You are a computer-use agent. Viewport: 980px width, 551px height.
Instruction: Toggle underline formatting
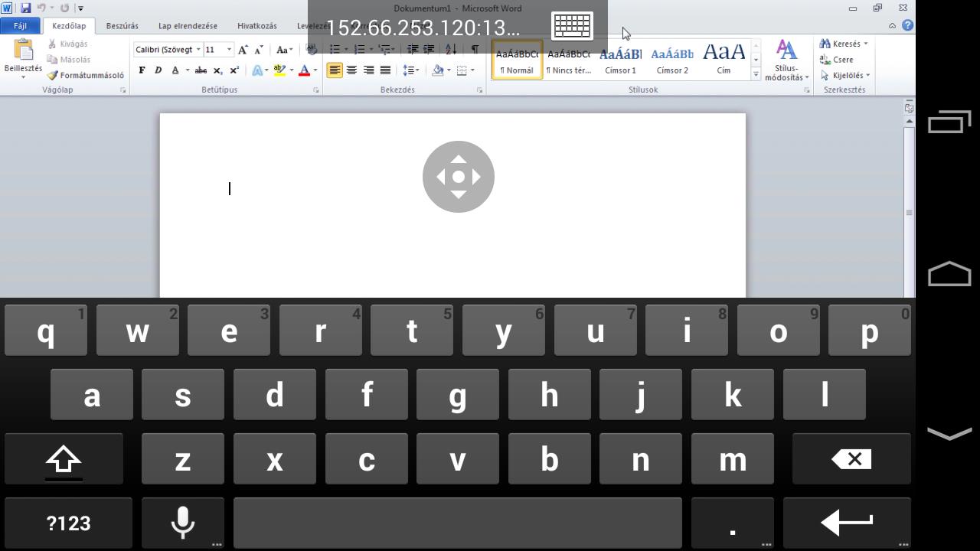click(x=175, y=70)
